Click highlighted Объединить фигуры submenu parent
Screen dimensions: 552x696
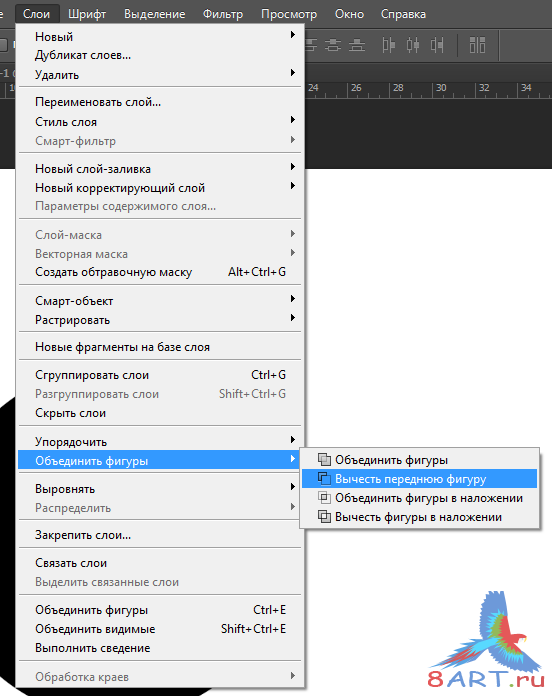(x=160, y=460)
